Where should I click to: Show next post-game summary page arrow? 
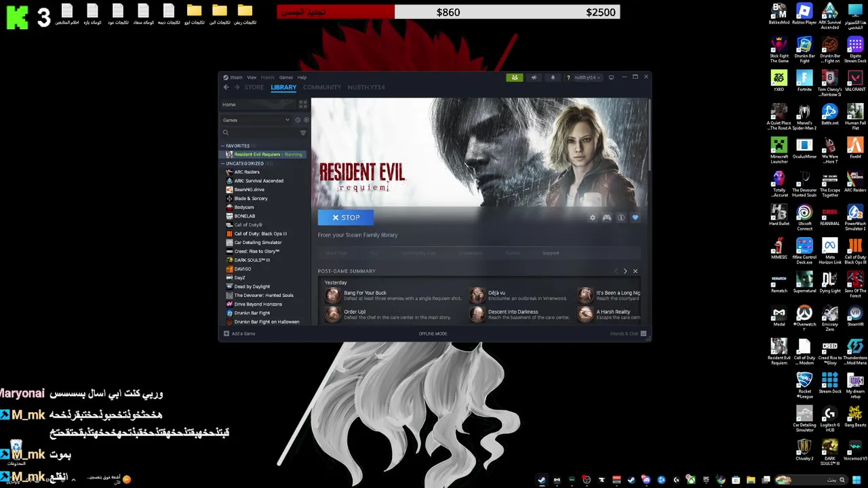[625, 271]
